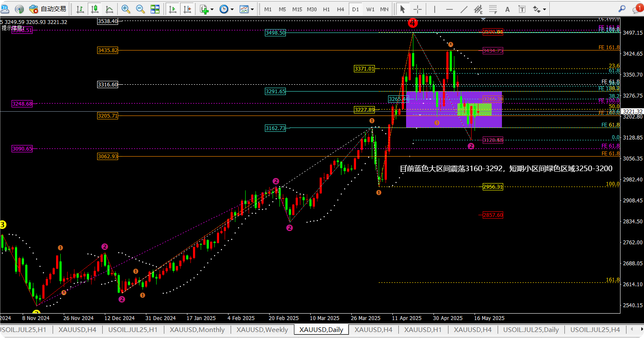Select the W1 weekly timeframe
The width and height of the screenshot is (644, 338).
371,9
